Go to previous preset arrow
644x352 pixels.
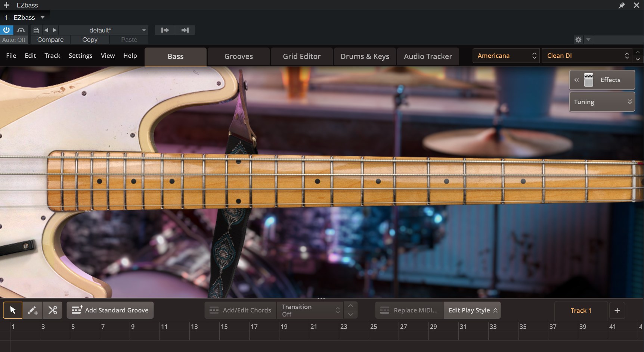click(x=46, y=30)
